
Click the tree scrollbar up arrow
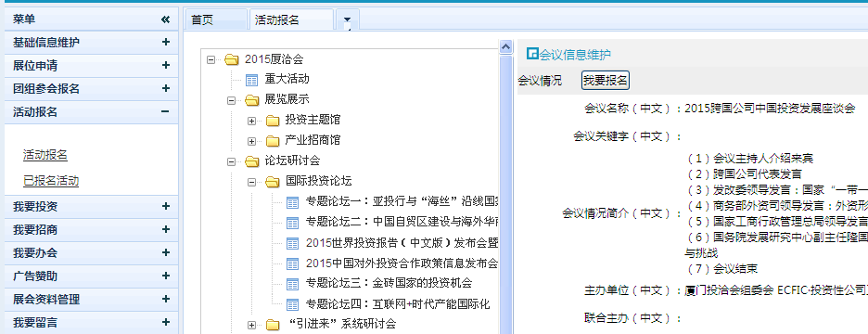(505, 47)
